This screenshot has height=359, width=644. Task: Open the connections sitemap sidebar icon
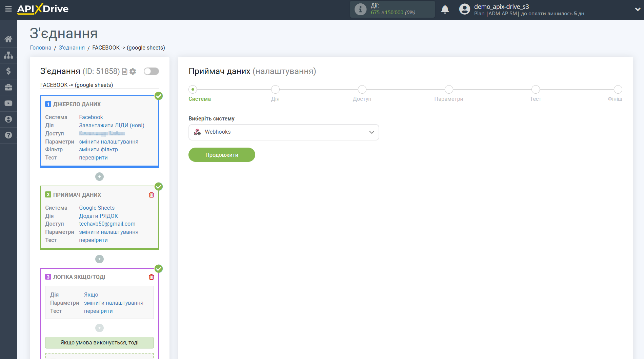(8, 55)
